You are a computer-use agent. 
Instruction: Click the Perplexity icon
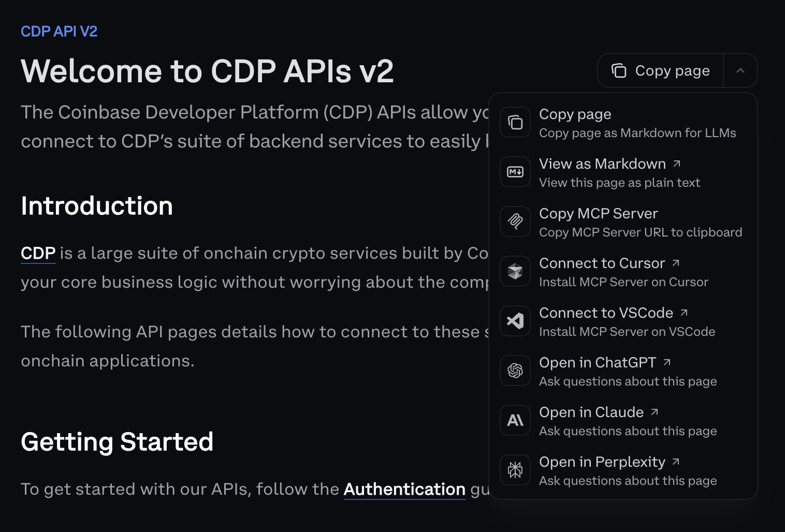pos(515,470)
